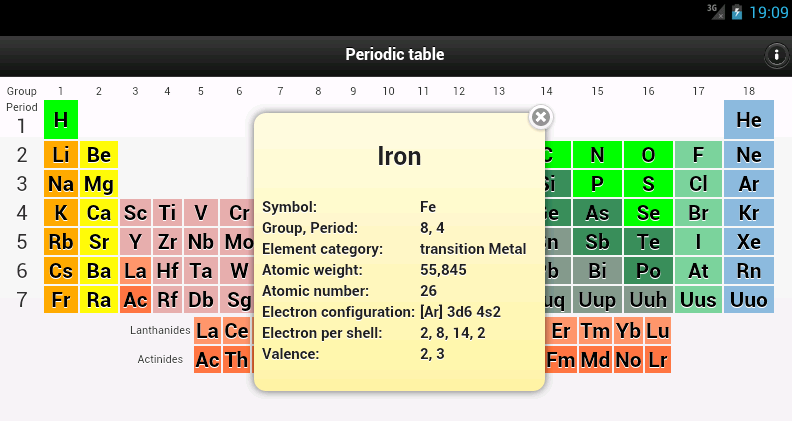Image resolution: width=792 pixels, height=421 pixels.
Task: Tap the Lanthanum tile in Lanthanides row
Action: click(x=207, y=331)
